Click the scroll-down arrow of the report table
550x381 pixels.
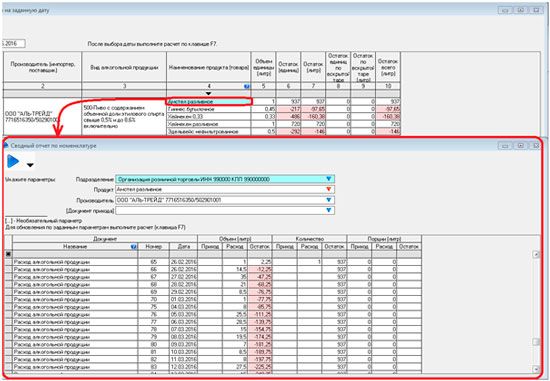[x=536, y=369]
